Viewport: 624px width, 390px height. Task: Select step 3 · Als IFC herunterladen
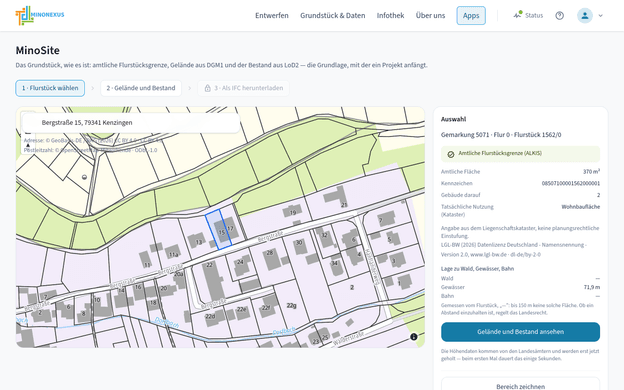click(x=244, y=88)
